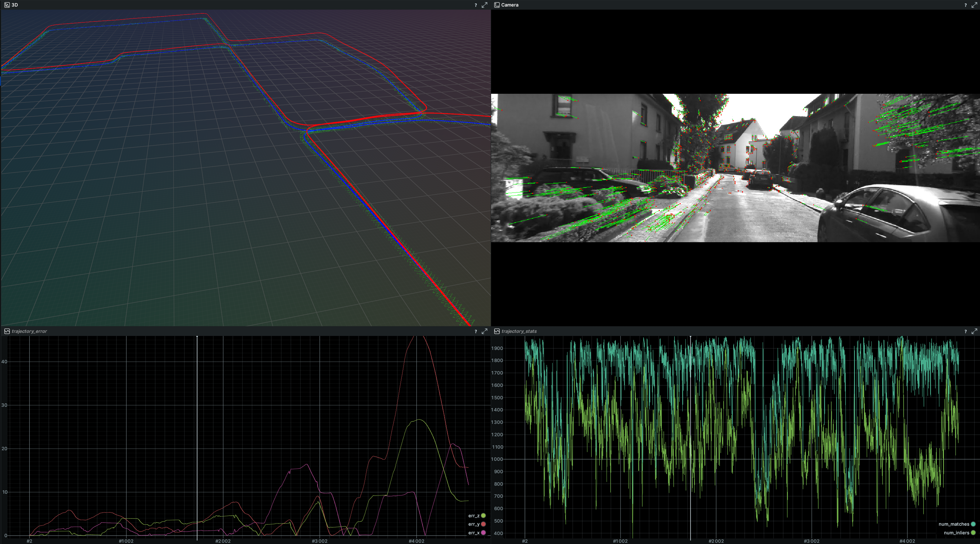Maximize the trajectory_stats plot panel
The height and width of the screenshot is (544, 980).
tap(974, 331)
